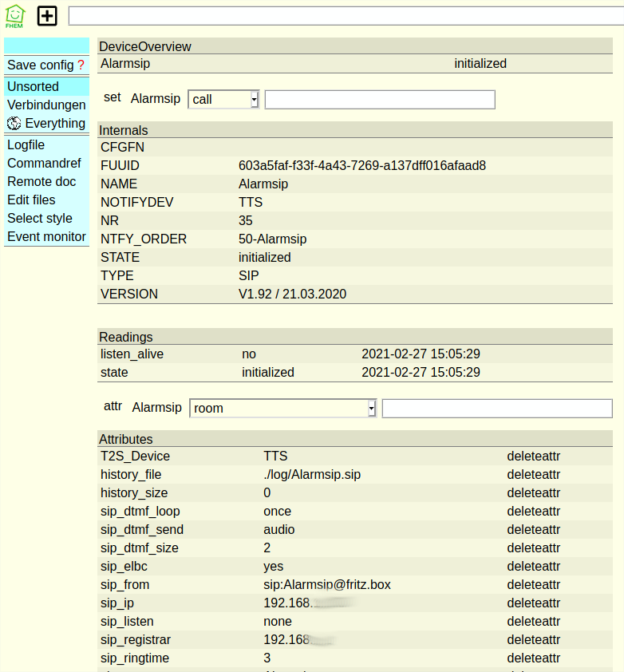Open Logfile from the sidebar
This screenshot has height=672, width=624.
[26, 145]
